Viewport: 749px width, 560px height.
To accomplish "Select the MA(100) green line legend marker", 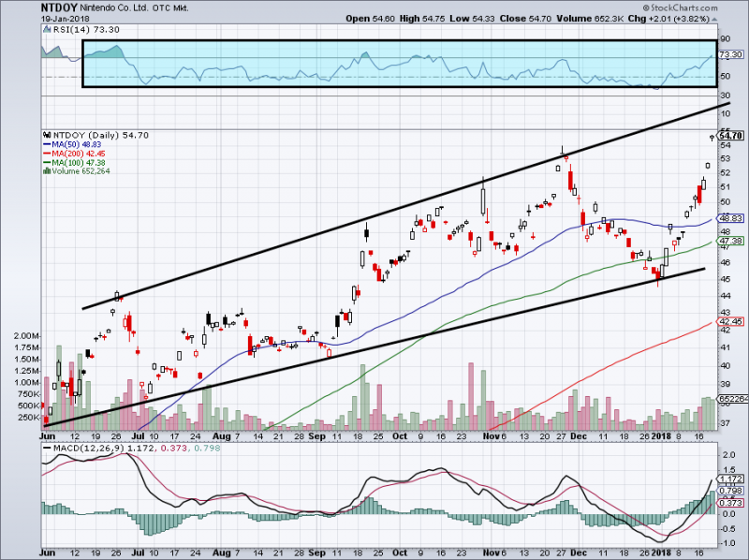I will pos(48,161).
